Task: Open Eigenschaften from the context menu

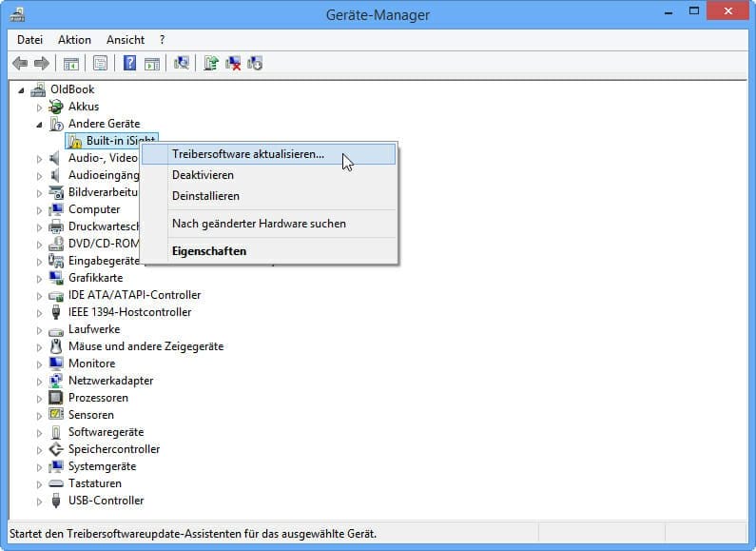Action: [209, 251]
